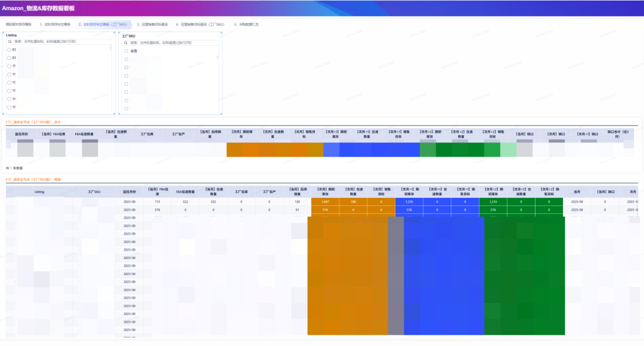Go to 3、运营销售目标查询 tab

point(152,24)
